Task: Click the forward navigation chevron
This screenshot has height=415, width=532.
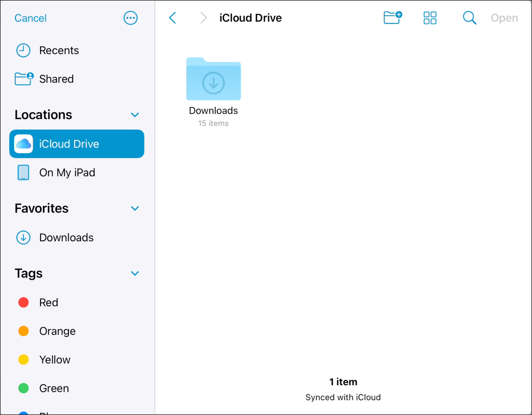Action: pyautogui.click(x=203, y=18)
